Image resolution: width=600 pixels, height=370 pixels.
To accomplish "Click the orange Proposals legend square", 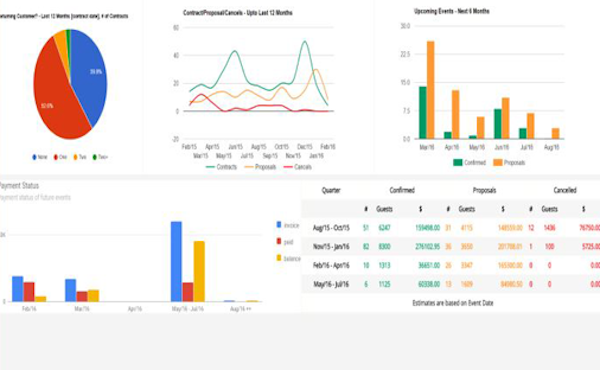I will point(497,163).
